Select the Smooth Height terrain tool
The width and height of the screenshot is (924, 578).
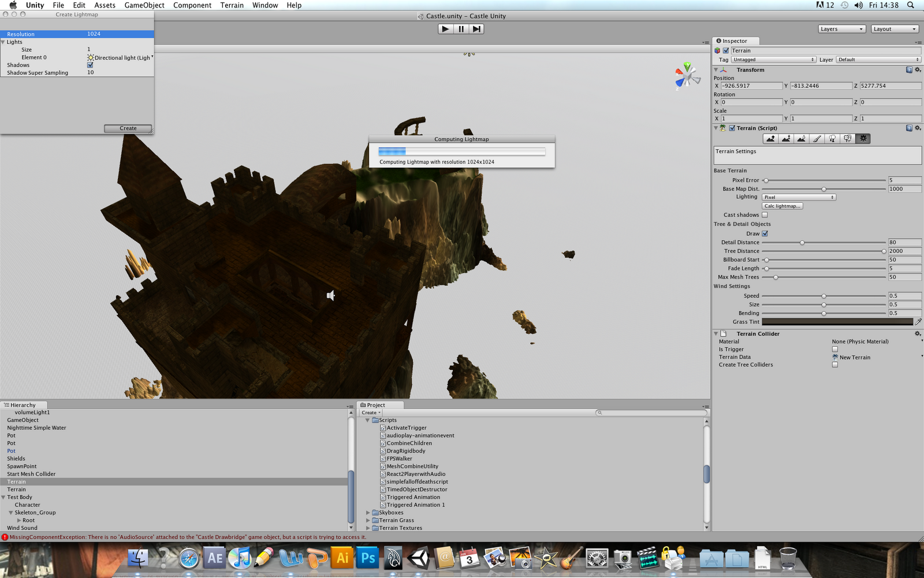(x=801, y=139)
